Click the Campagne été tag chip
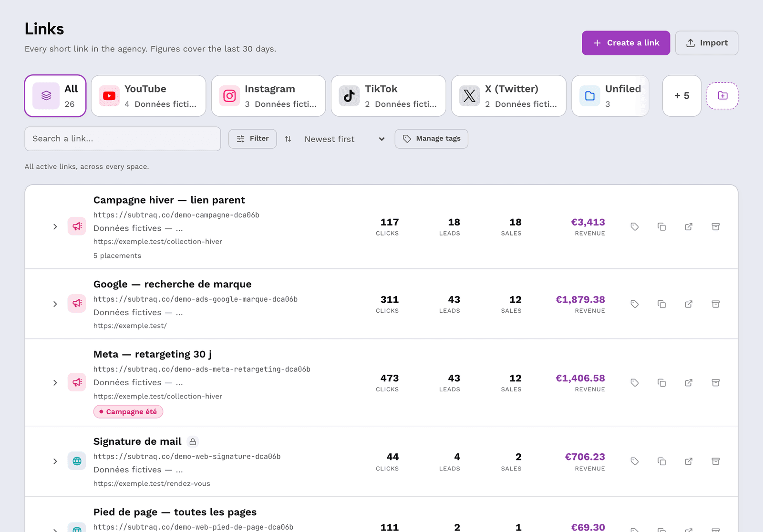 click(x=128, y=412)
